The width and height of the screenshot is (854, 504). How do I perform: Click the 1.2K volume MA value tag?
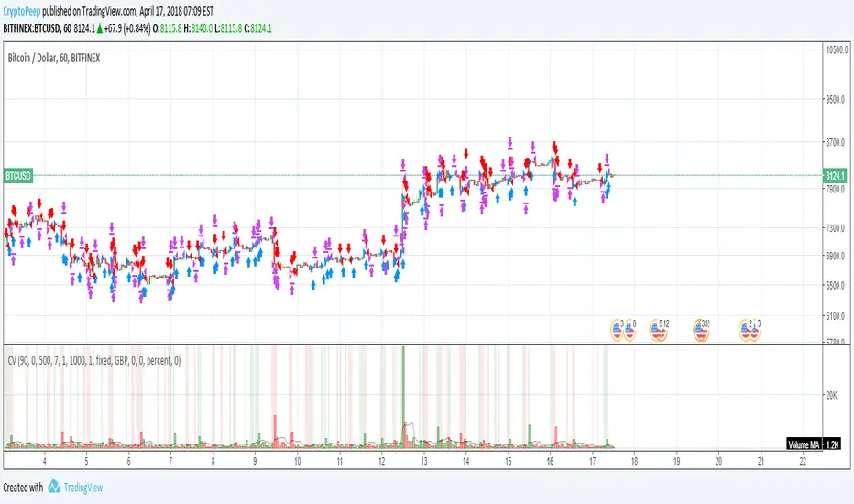pyautogui.click(x=832, y=444)
